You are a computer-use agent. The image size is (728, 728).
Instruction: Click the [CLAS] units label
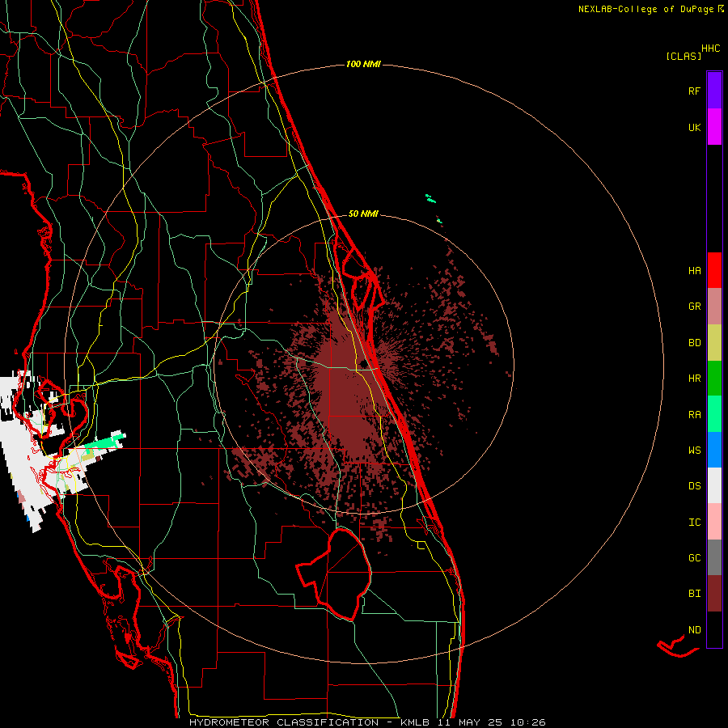click(684, 56)
